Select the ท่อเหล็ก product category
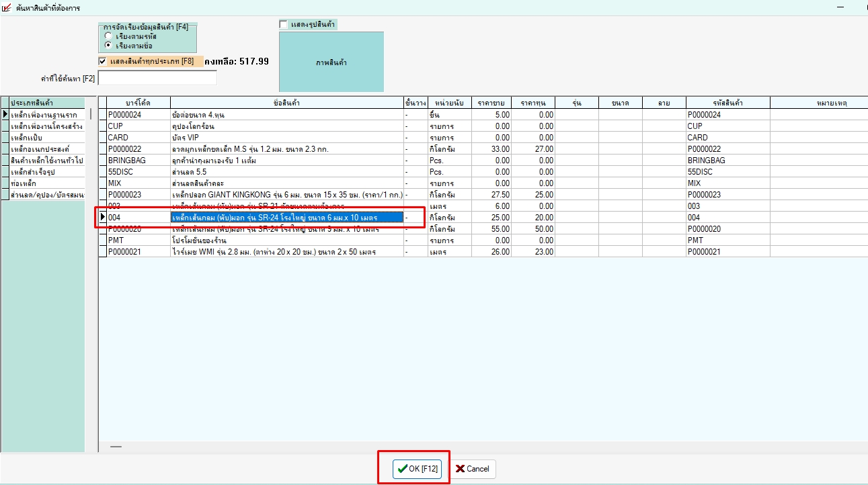This screenshot has width=868, height=485. click(24, 183)
